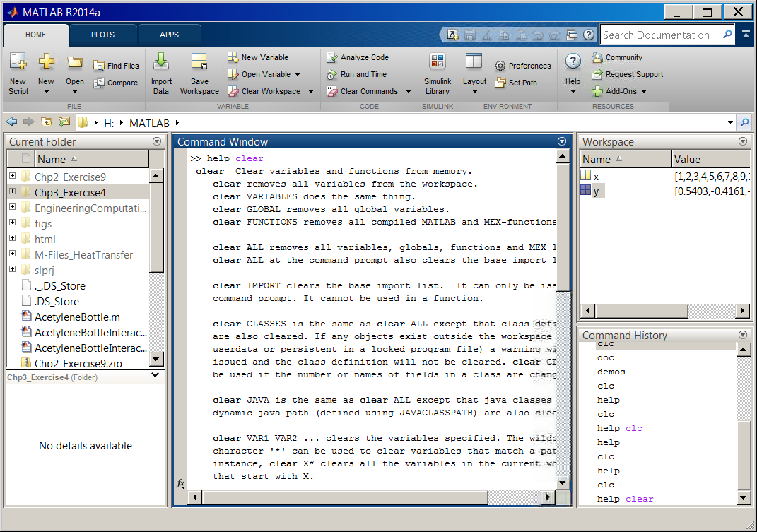Viewport: 757px width, 532px height.
Task: Open the Clear Workspace dropdown
Action: click(311, 91)
